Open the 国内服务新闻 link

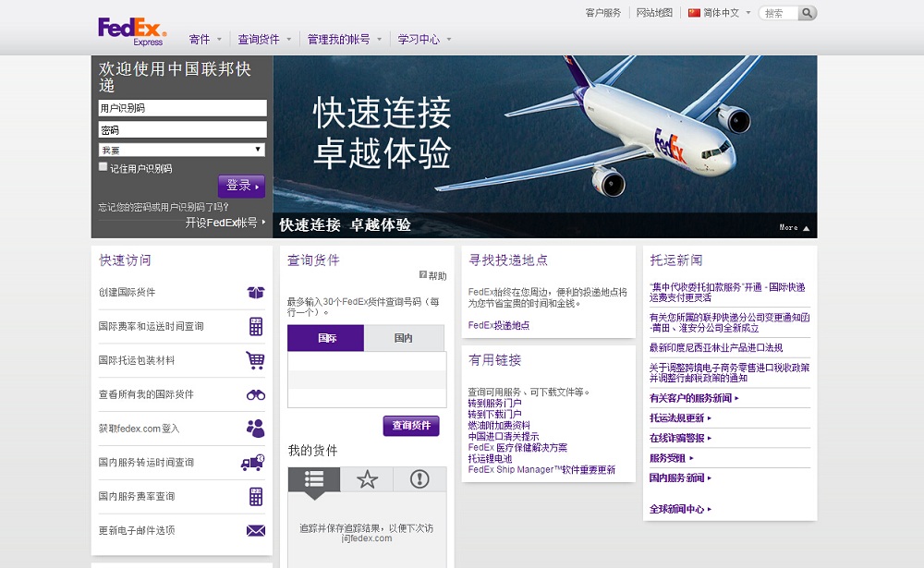click(x=680, y=478)
